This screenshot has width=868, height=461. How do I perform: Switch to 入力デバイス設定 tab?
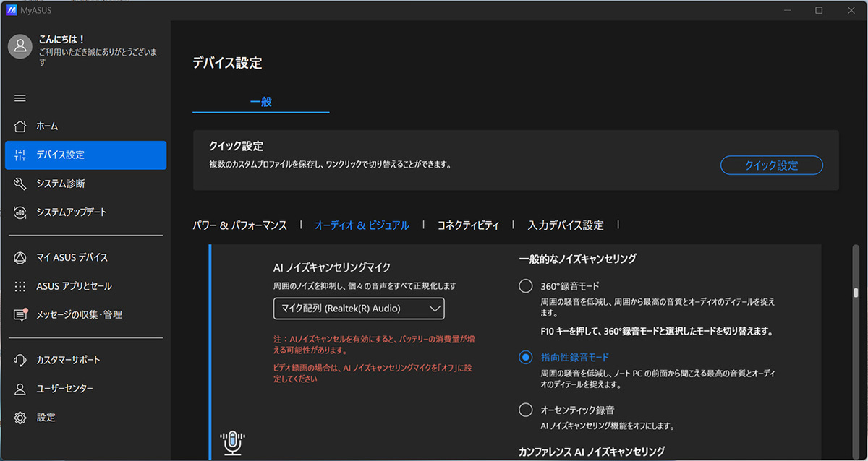click(x=566, y=225)
